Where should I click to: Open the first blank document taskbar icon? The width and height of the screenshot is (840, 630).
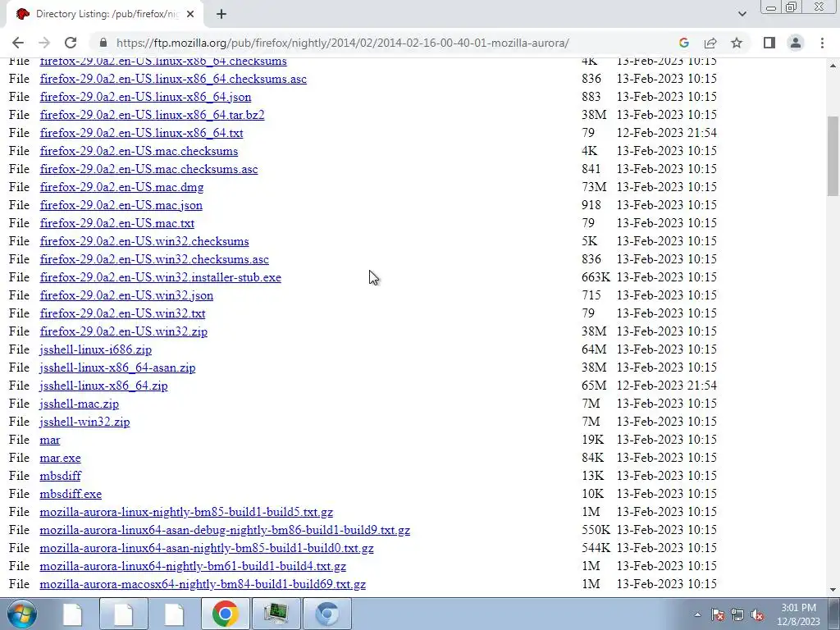click(73, 614)
